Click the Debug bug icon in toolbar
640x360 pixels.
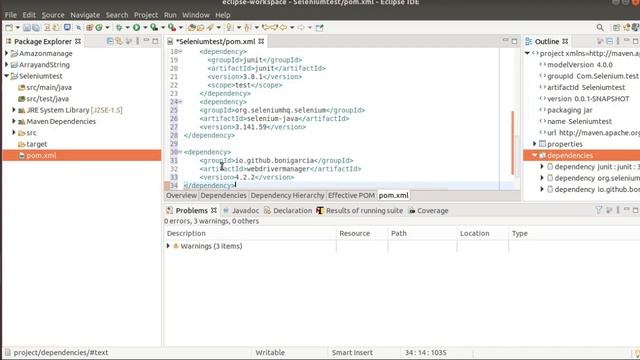click(x=119, y=28)
